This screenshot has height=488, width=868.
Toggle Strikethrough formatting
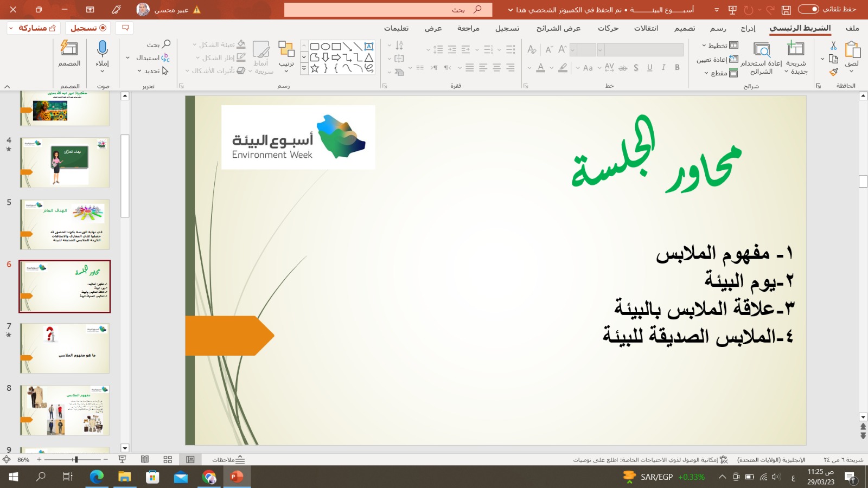623,68
